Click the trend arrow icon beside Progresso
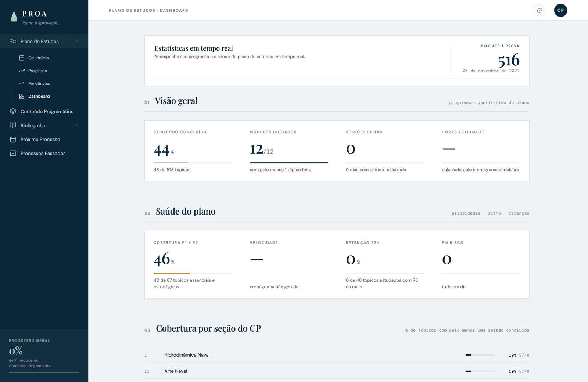 22,71
